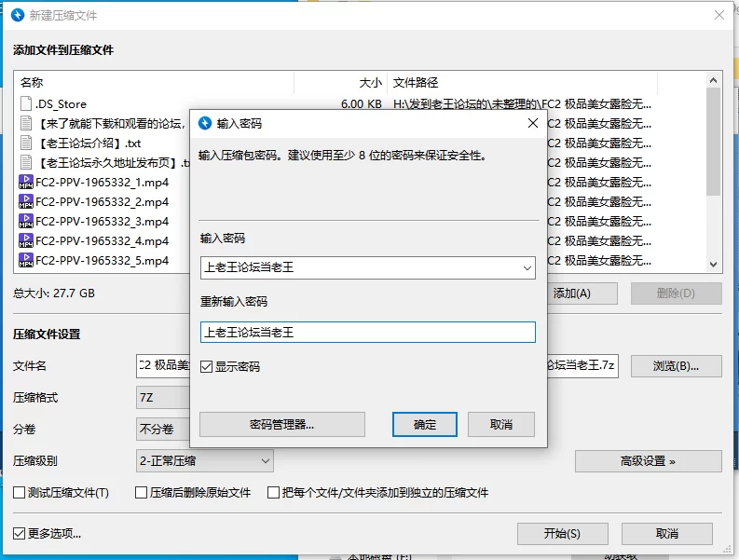Toggle the 更多选项... checkbox
This screenshot has height=560, width=739.
19,533
